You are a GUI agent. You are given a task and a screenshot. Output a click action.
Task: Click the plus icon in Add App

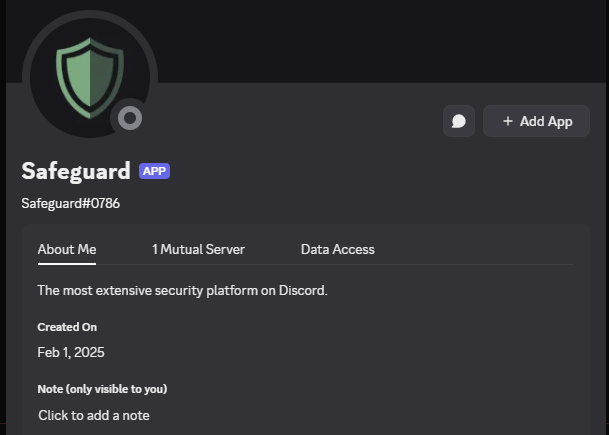click(507, 121)
